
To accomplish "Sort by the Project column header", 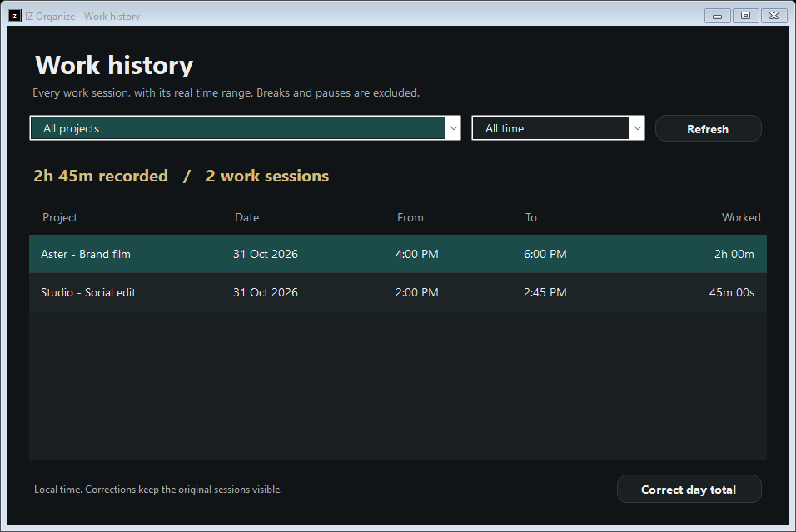I will coord(60,217).
